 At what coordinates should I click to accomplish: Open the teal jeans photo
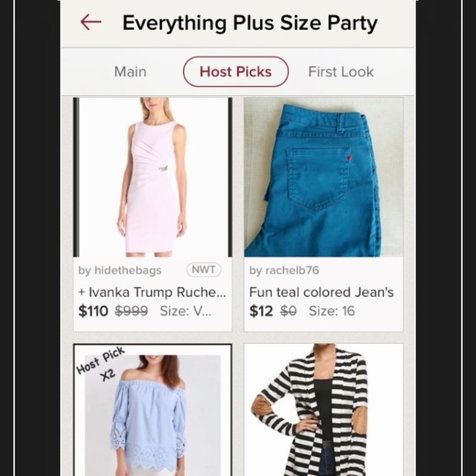(323, 177)
